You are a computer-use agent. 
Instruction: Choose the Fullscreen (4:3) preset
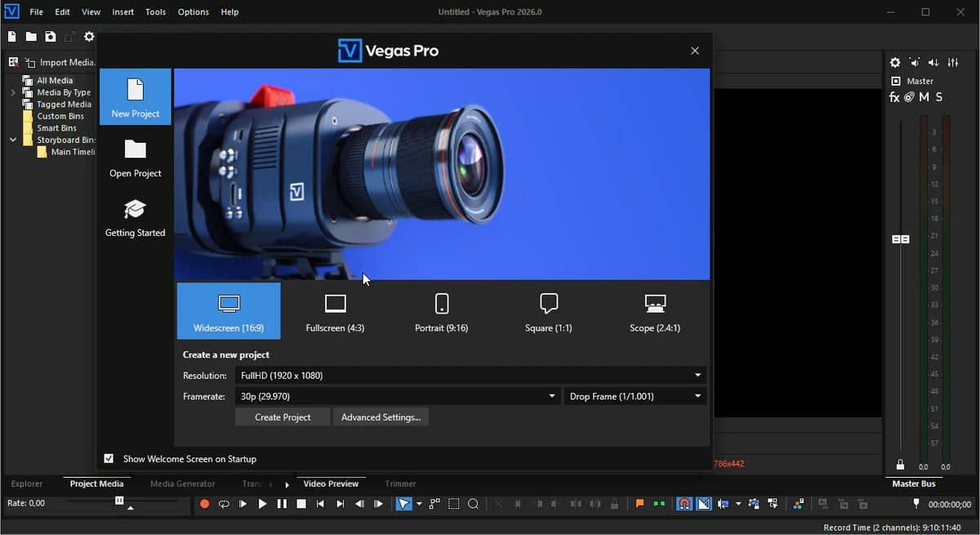click(x=336, y=311)
